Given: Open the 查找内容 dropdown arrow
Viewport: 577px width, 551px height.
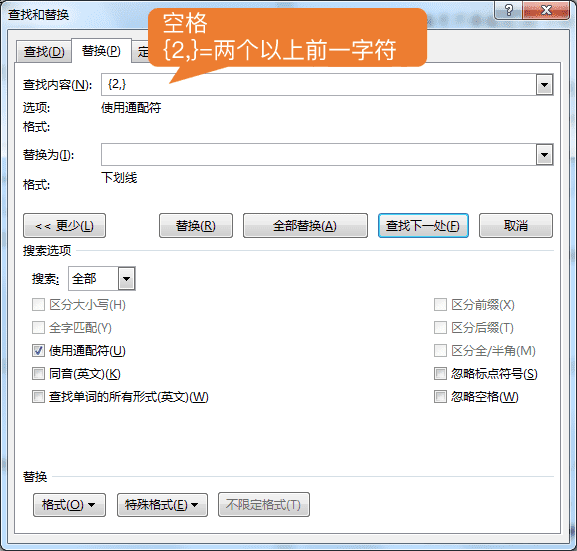Looking at the screenshot, I should tap(544, 85).
